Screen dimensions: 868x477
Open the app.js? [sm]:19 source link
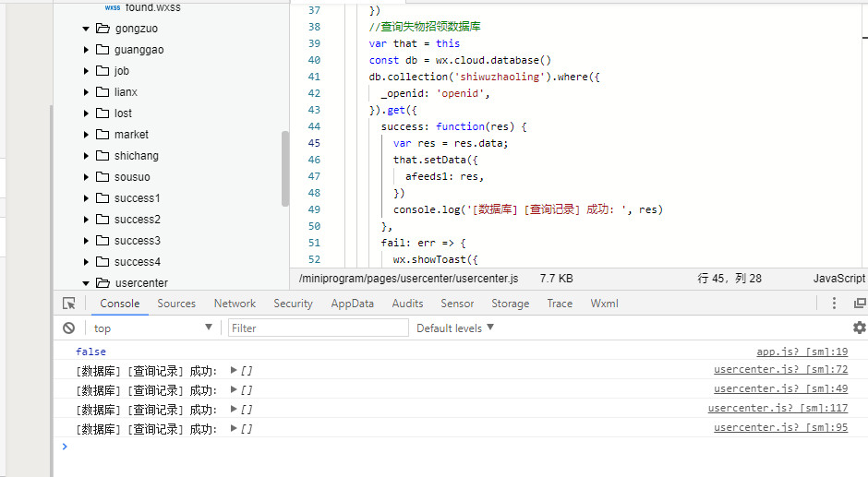click(802, 352)
